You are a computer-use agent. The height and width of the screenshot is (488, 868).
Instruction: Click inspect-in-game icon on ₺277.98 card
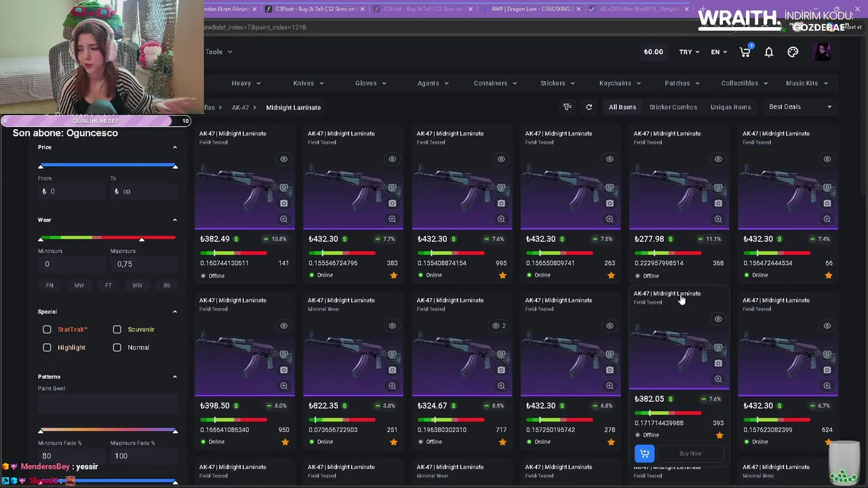[718, 188]
